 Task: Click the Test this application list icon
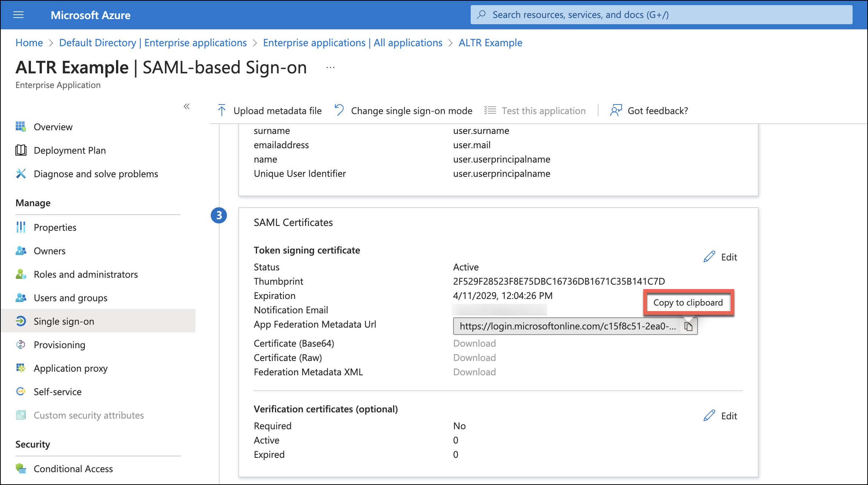490,110
